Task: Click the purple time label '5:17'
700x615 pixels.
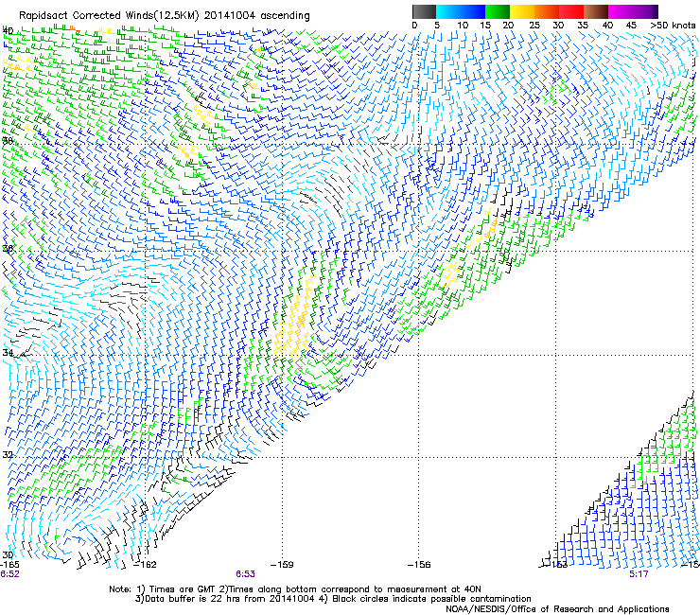Action: 639,574
